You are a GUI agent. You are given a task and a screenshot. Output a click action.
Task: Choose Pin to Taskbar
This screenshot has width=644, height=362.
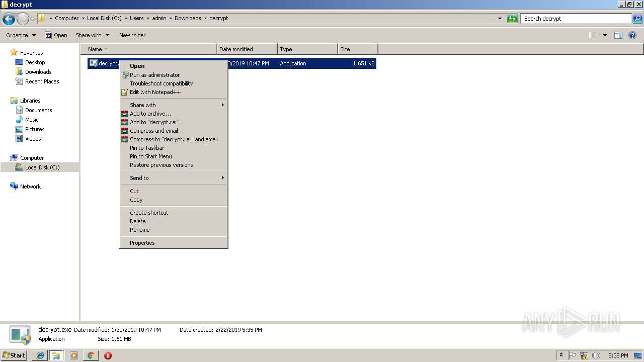(173, 148)
